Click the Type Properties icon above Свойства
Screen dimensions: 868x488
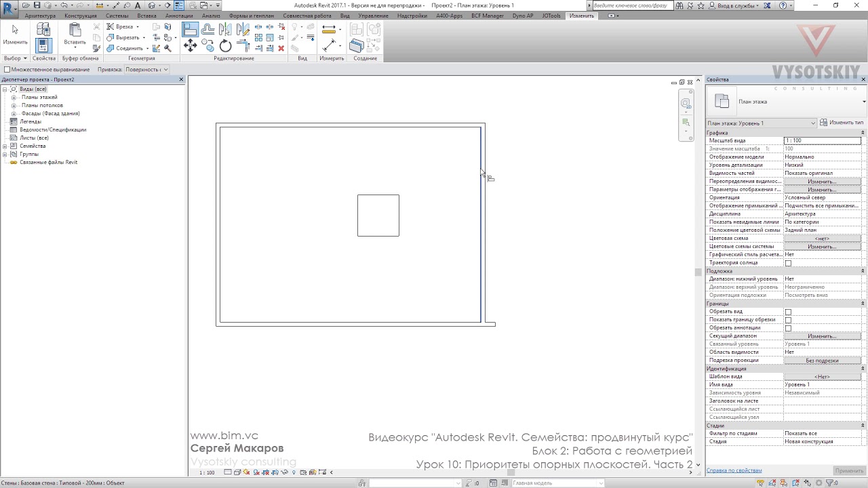(43, 29)
